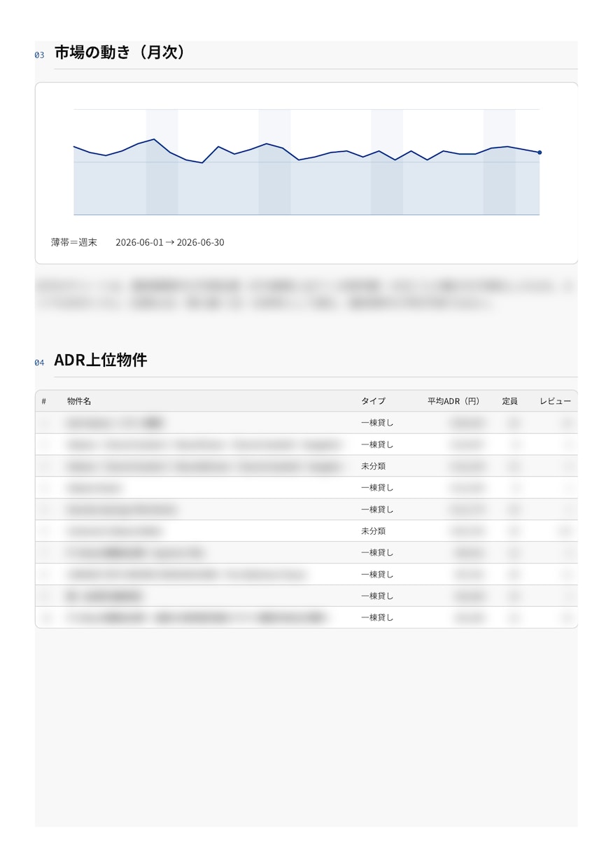This screenshot has width=613, height=868.
Task: Click the # column header
Action: (43, 402)
